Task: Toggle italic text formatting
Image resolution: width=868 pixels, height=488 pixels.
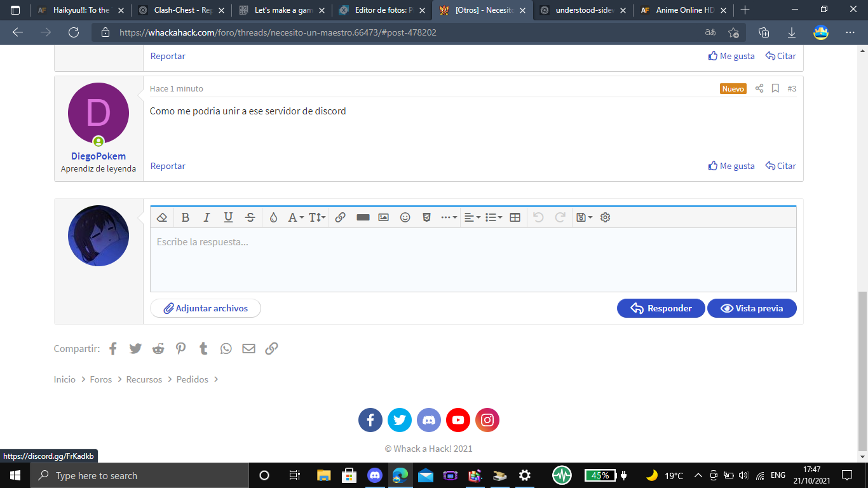Action: [207, 217]
